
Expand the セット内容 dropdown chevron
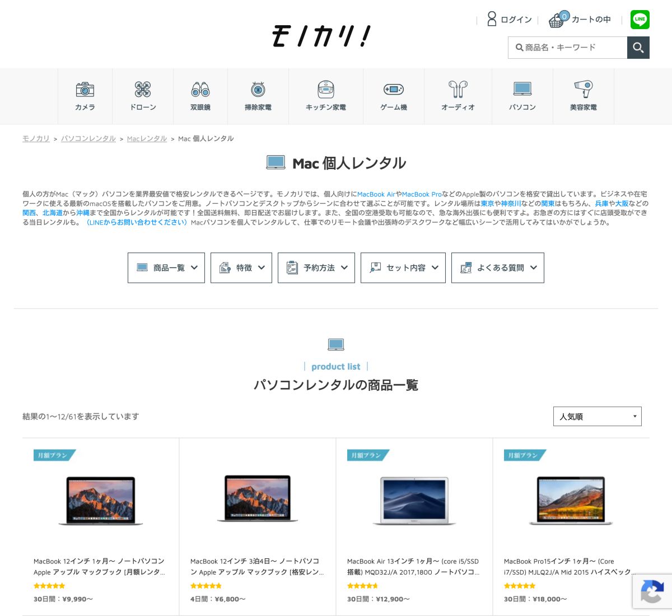435,268
